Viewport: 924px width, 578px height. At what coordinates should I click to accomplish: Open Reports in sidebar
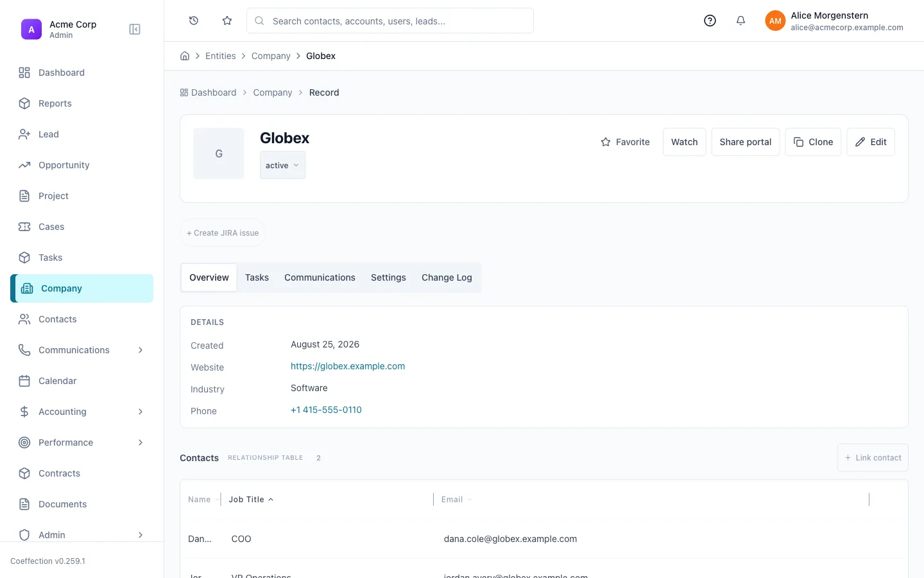click(x=82, y=103)
